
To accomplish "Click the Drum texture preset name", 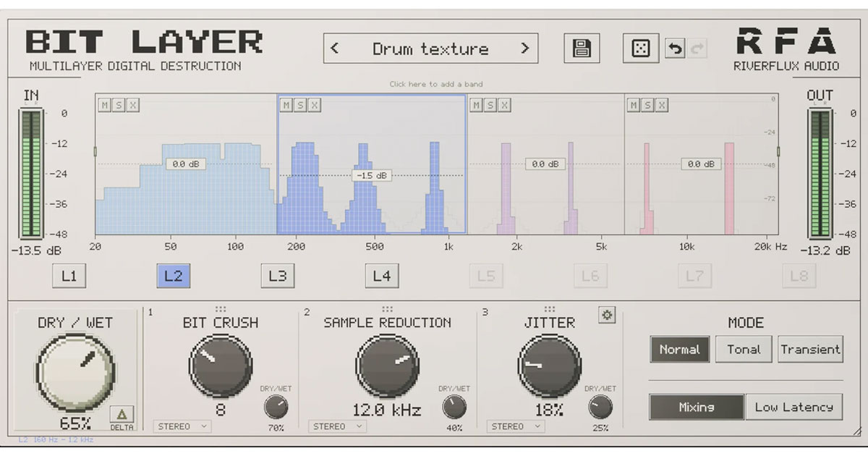I will coord(430,49).
